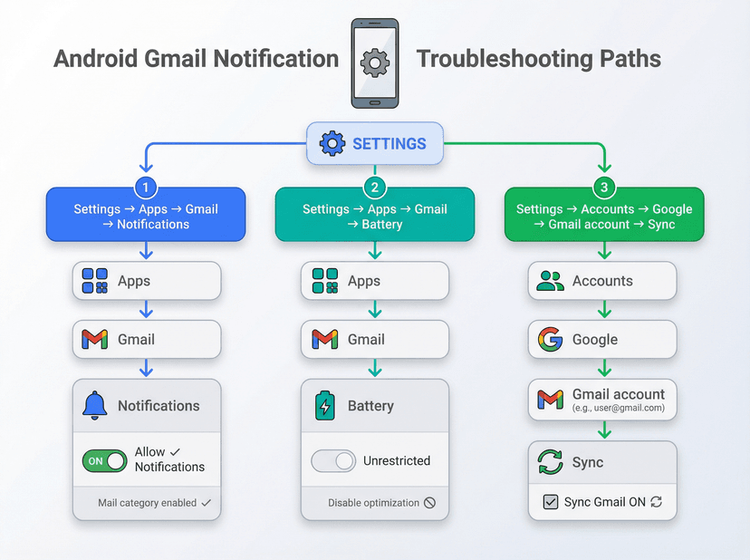This screenshot has width=750, height=560.
Task: Open the Apps card in the Notifications path
Action: (x=147, y=281)
